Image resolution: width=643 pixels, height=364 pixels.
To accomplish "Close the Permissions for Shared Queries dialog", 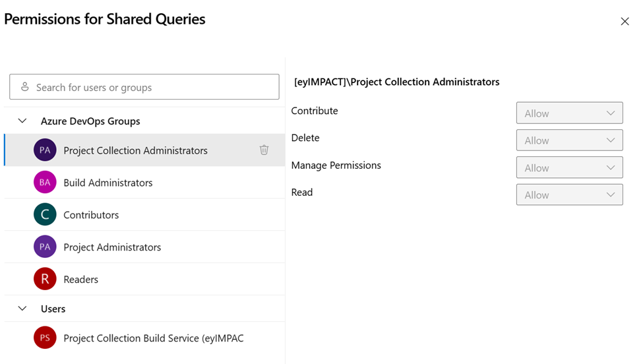I will pyautogui.click(x=625, y=21).
